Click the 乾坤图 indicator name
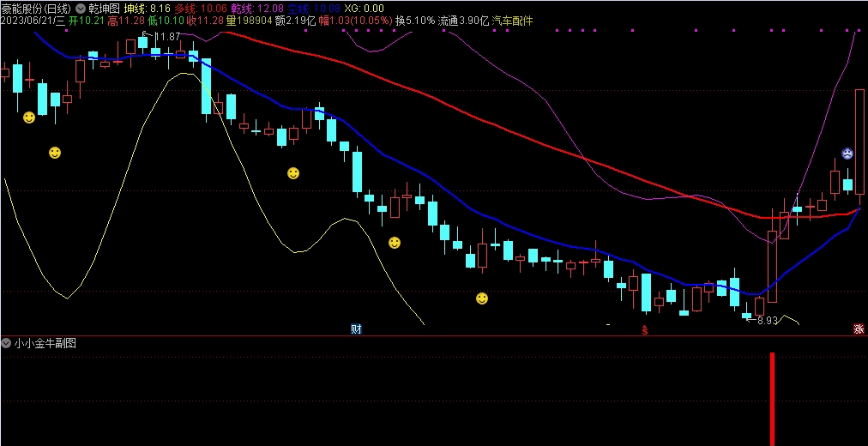868x446 pixels. (104, 9)
